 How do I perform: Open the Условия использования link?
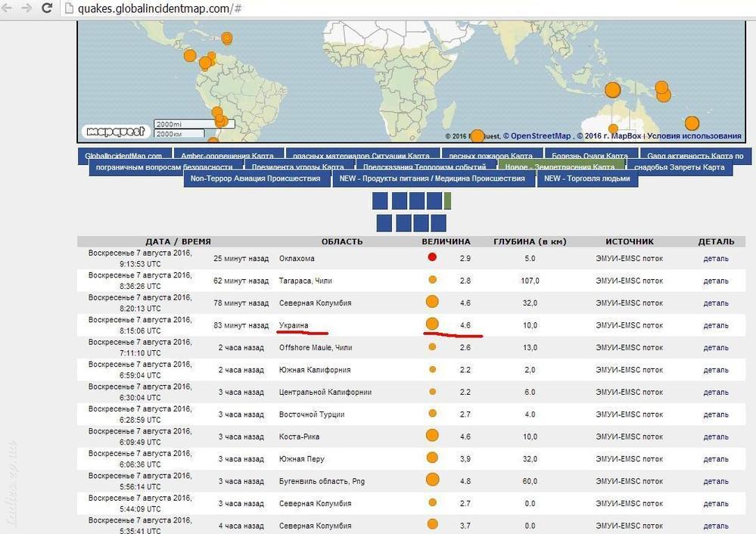pos(694,136)
